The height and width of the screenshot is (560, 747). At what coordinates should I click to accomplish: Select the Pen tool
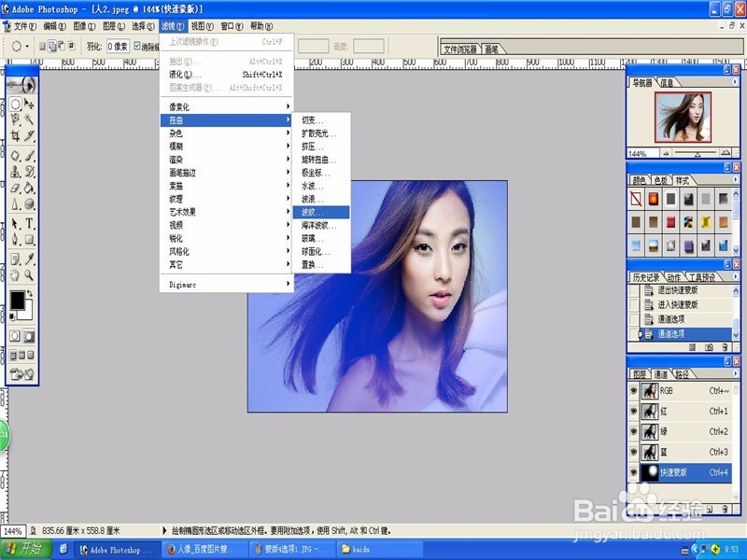pos(15,239)
